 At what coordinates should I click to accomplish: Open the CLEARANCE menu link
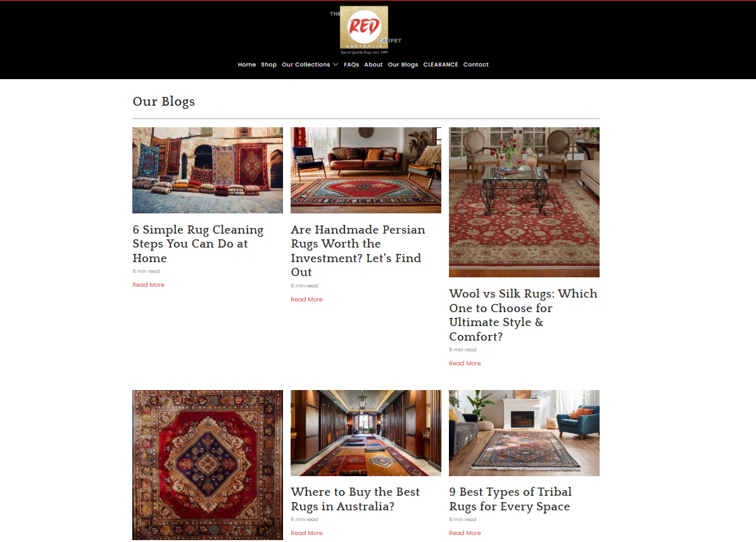click(x=441, y=65)
